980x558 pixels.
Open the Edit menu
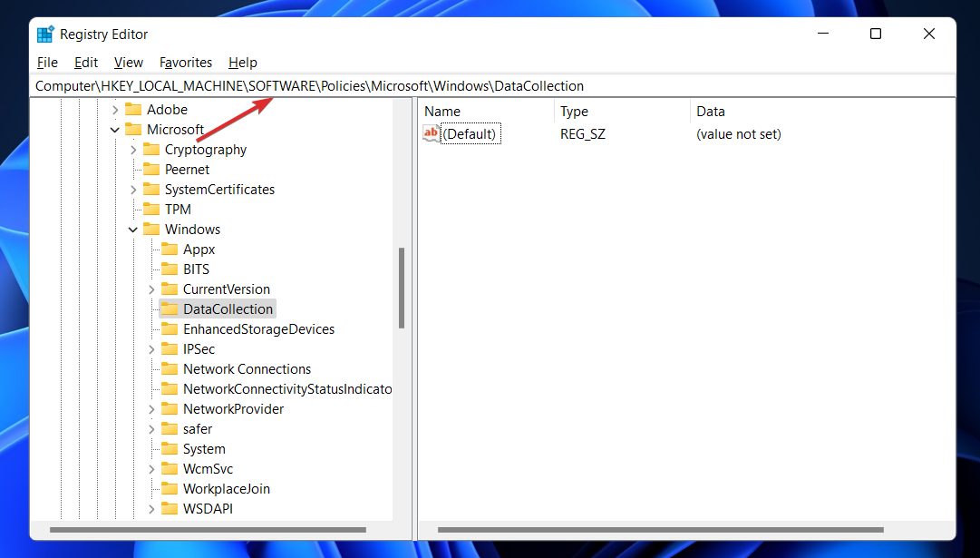[85, 63]
